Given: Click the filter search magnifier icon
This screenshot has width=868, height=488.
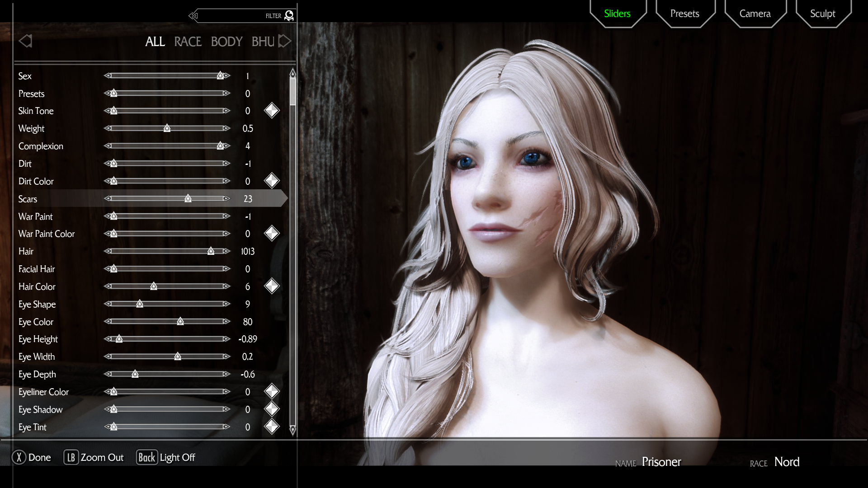Looking at the screenshot, I should point(289,16).
